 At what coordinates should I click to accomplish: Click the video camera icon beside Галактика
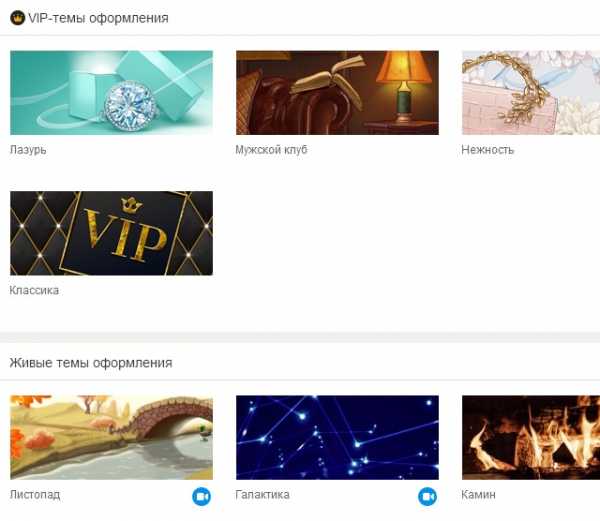coord(427,497)
